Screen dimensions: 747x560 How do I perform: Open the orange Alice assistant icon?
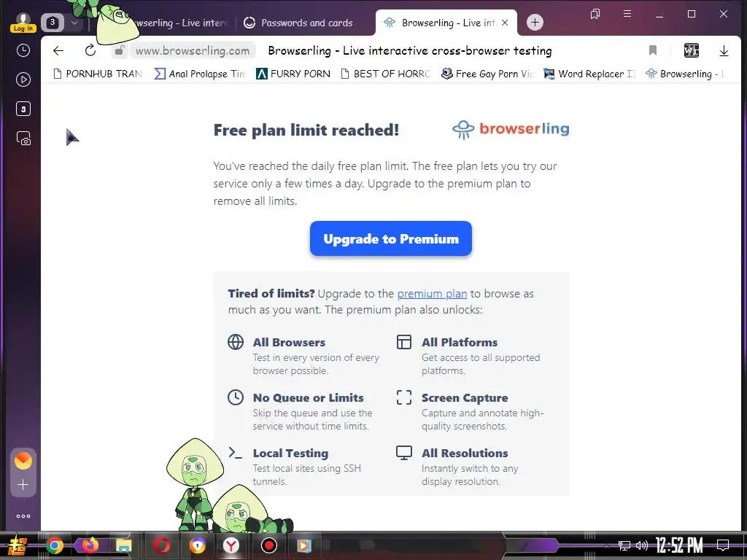tap(23, 461)
